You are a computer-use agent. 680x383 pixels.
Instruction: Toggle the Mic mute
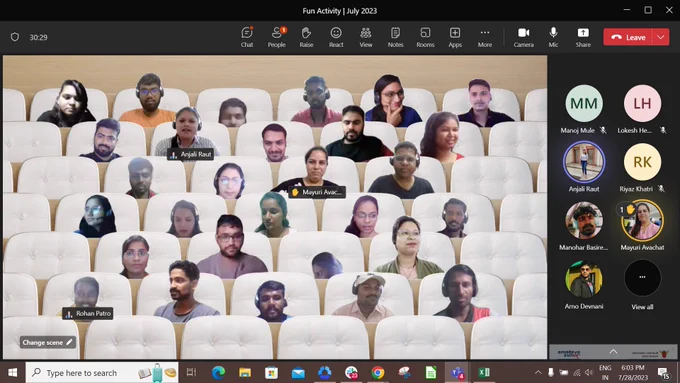553,37
